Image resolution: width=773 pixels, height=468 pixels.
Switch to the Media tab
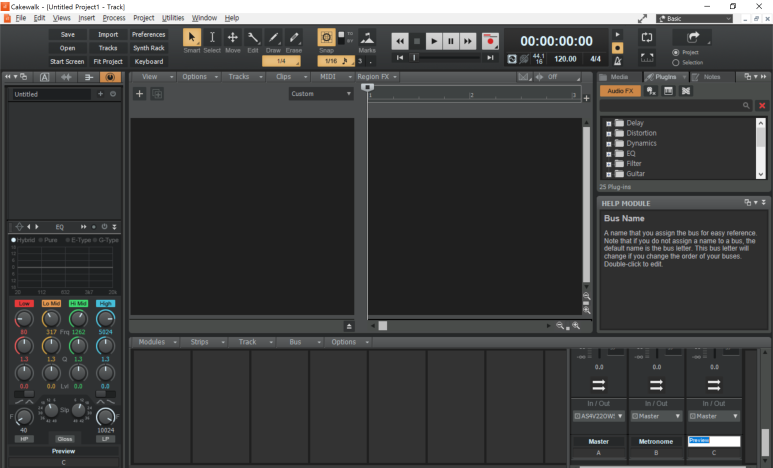click(619, 77)
